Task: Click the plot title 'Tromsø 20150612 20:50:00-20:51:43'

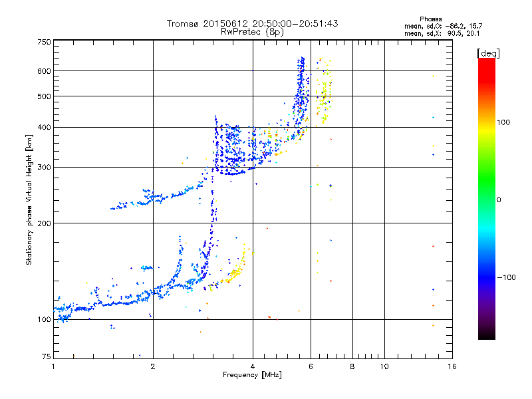Action: pos(252,23)
